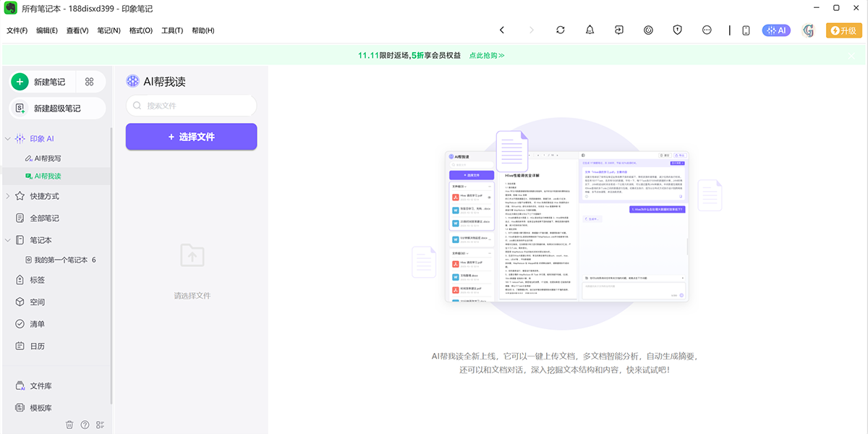Click the purple 选择文件 button
868x434 pixels.
coord(191,137)
